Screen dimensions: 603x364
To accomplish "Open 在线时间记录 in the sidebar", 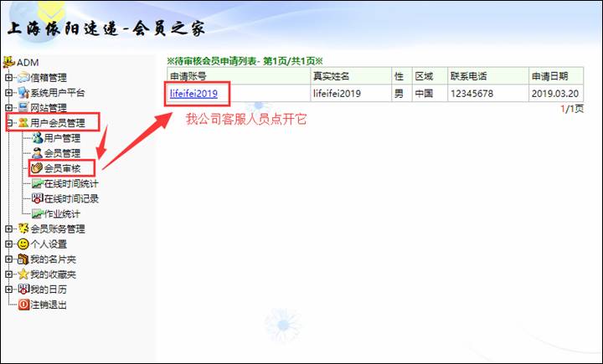I will click(x=71, y=198).
